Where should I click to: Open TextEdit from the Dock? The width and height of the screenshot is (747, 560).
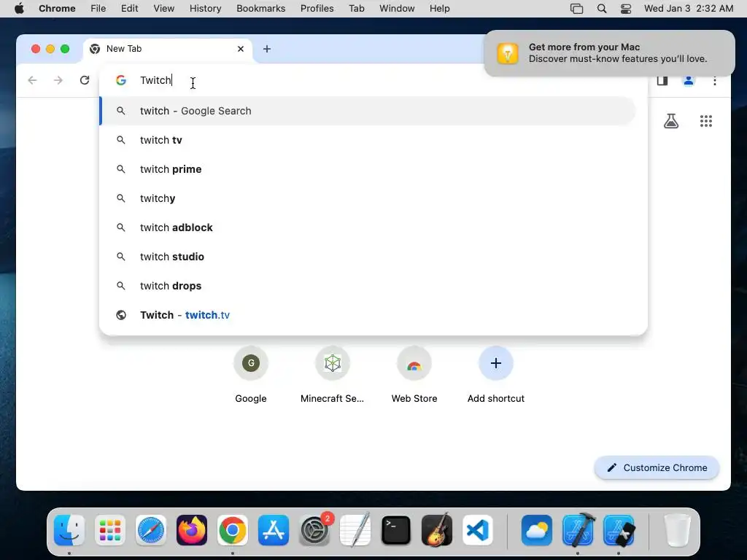pos(355,530)
